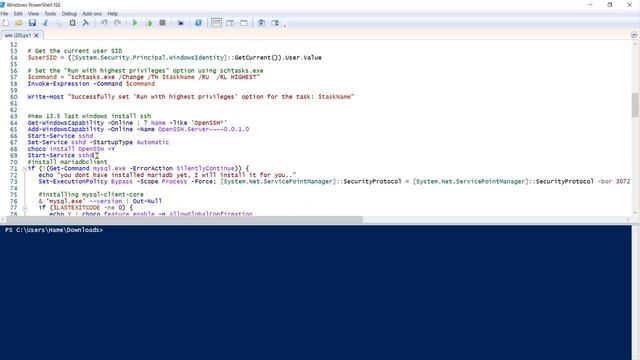Click 'Invoke-Expression' on line 58
640x360 pixels.
(x=58, y=84)
